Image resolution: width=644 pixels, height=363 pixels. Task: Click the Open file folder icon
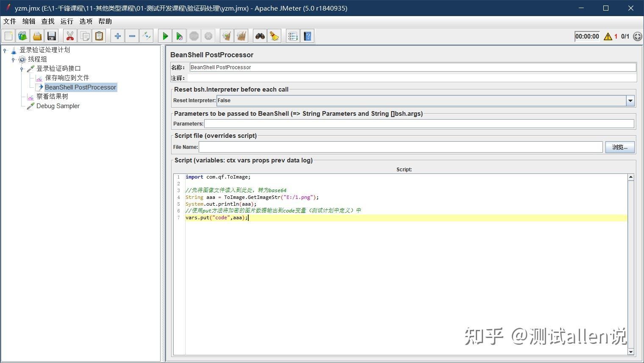pos(37,36)
